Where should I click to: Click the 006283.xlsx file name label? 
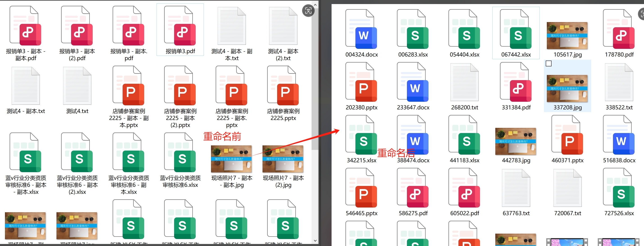click(413, 54)
